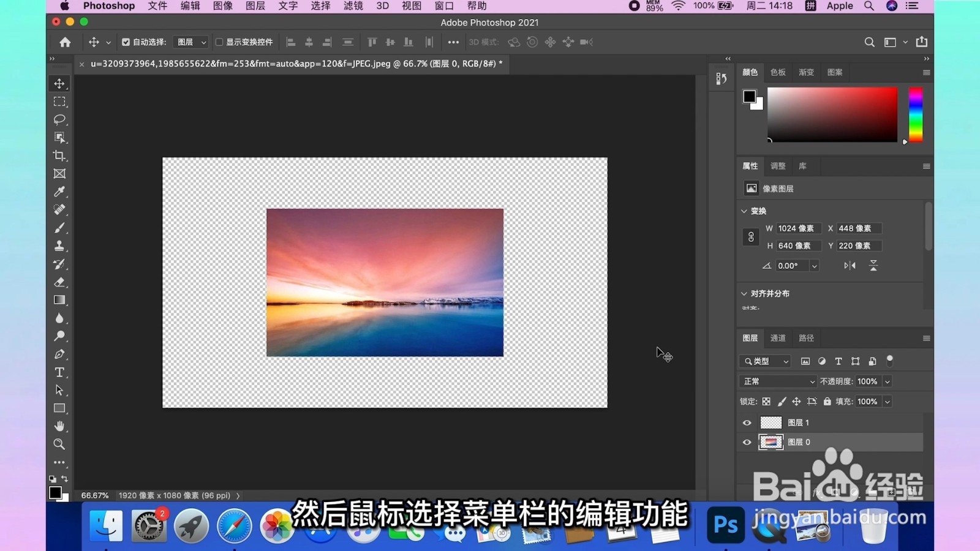The width and height of the screenshot is (980, 551).
Task: Open the rotation angle dropdown arrow
Action: click(x=814, y=266)
